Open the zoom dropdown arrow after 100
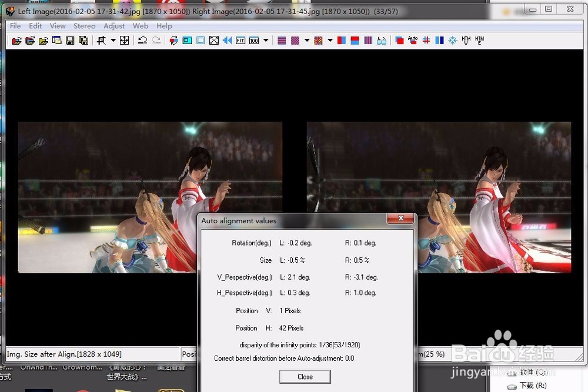Viewport: 588px width, 392px height. pyautogui.click(x=266, y=41)
